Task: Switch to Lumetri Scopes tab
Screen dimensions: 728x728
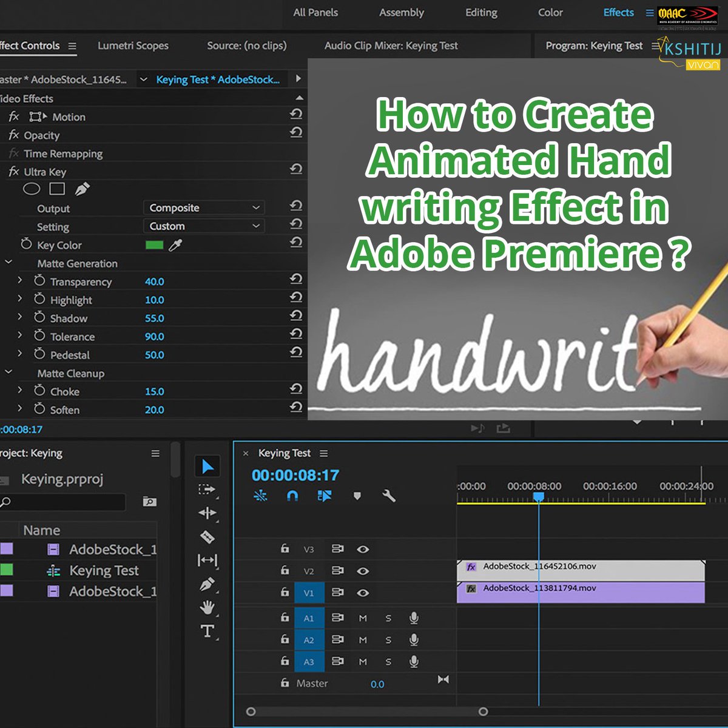Action: click(133, 45)
